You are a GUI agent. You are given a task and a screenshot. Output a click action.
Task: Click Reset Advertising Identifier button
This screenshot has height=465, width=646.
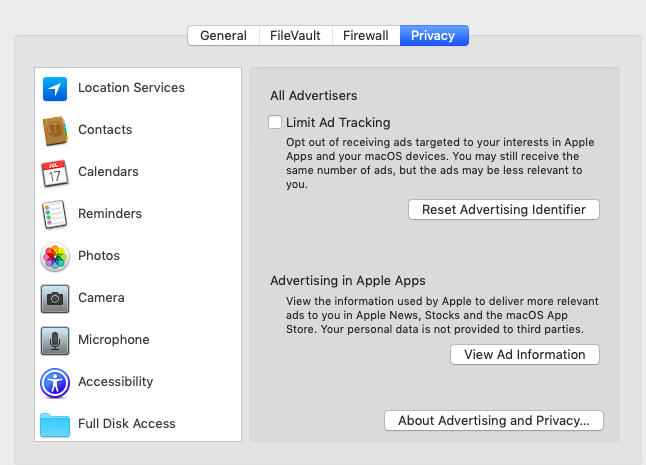tap(504, 210)
